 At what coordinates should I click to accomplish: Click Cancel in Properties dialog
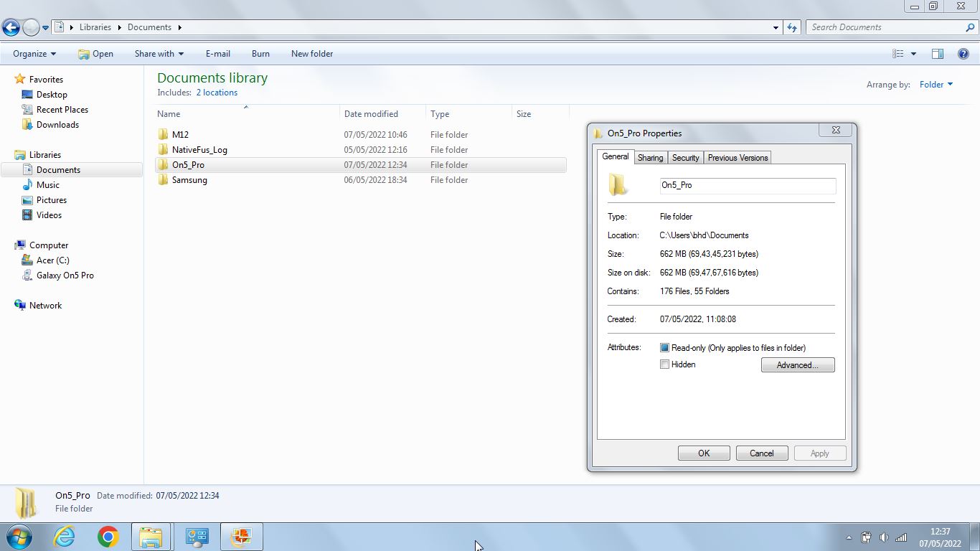pos(762,453)
